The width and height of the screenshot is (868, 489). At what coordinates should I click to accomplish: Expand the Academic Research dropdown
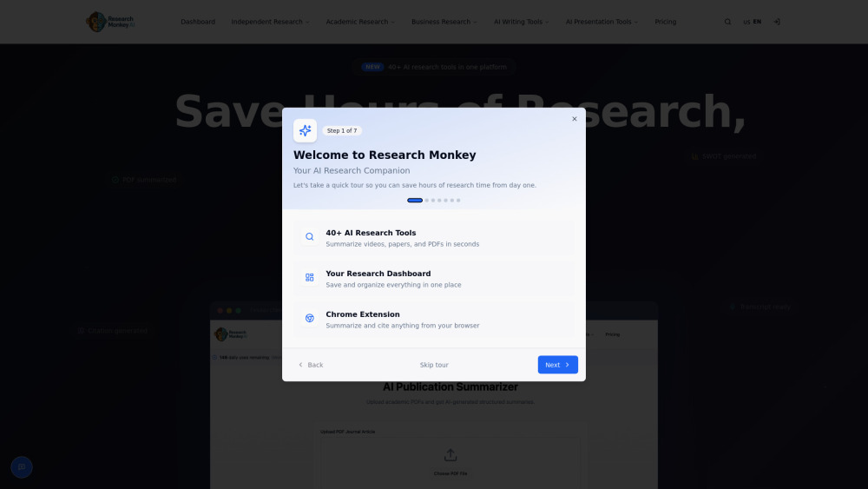360,22
